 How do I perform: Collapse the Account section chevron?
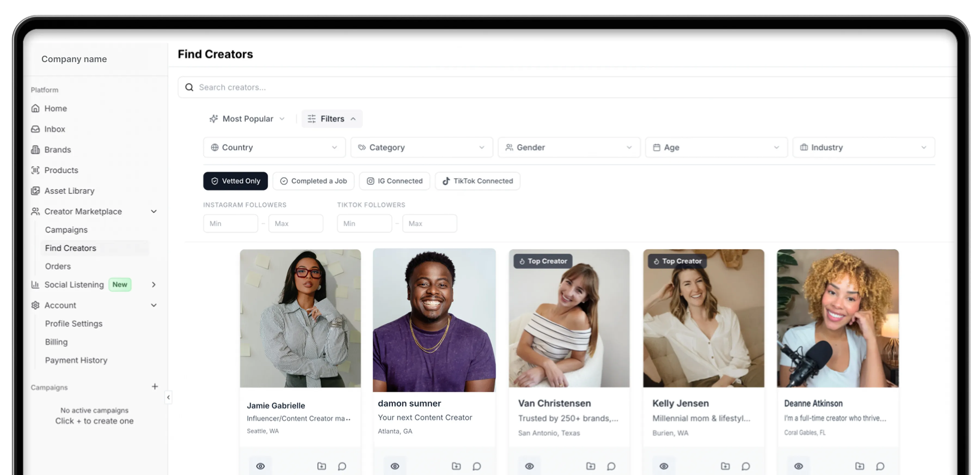154,305
